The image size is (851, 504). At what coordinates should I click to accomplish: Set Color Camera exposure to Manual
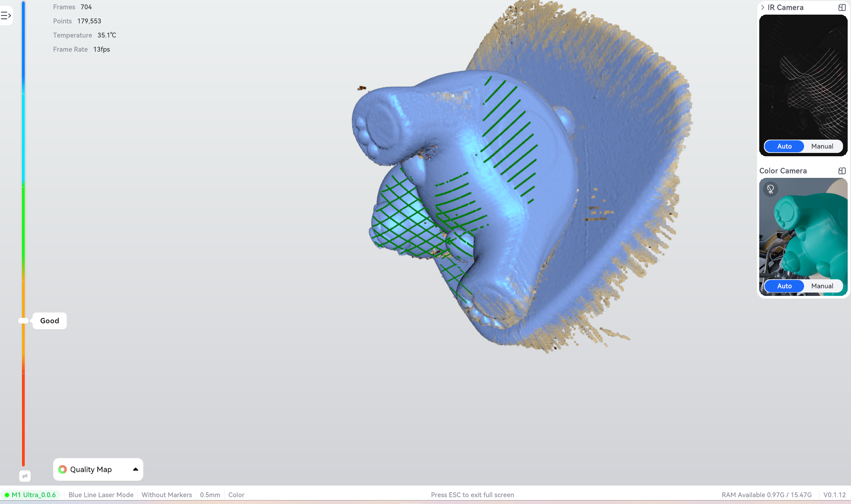pyautogui.click(x=822, y=286)
